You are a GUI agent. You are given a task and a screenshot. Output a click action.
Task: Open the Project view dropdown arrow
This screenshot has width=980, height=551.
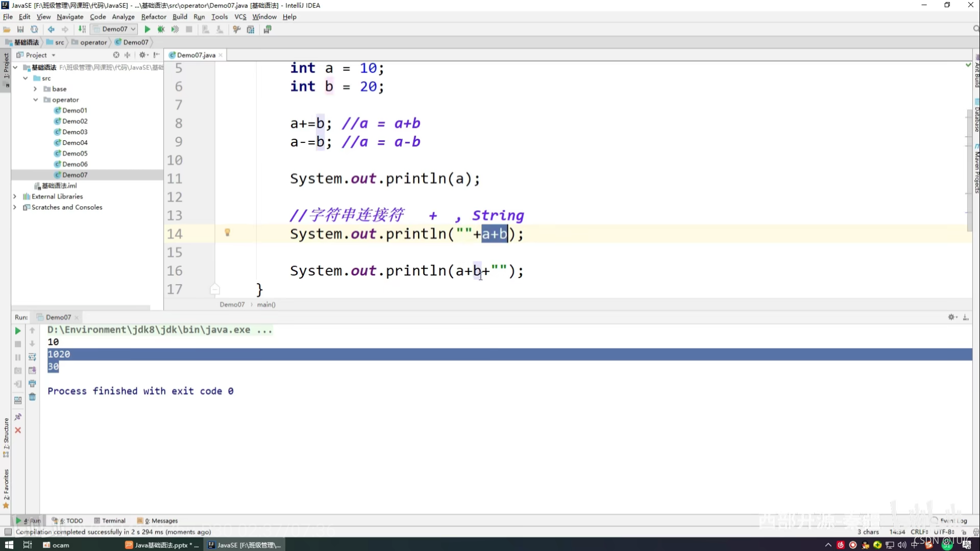tap(53, 55)
